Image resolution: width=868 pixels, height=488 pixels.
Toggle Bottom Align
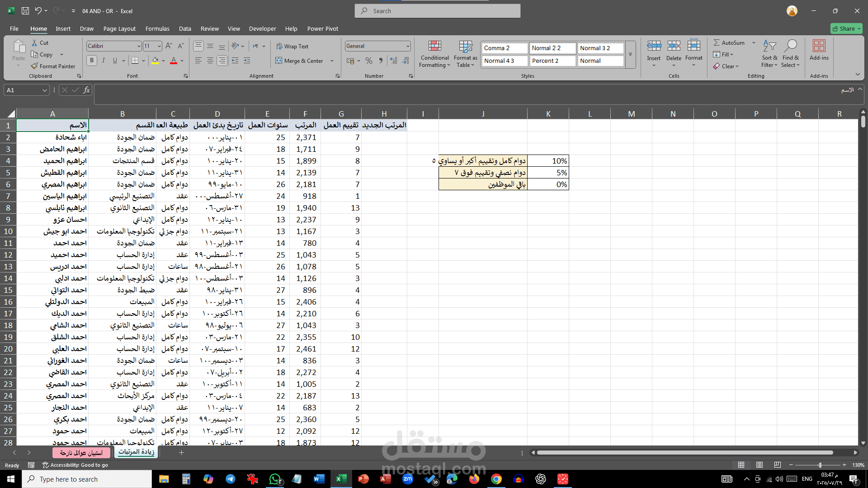point(222,46)
